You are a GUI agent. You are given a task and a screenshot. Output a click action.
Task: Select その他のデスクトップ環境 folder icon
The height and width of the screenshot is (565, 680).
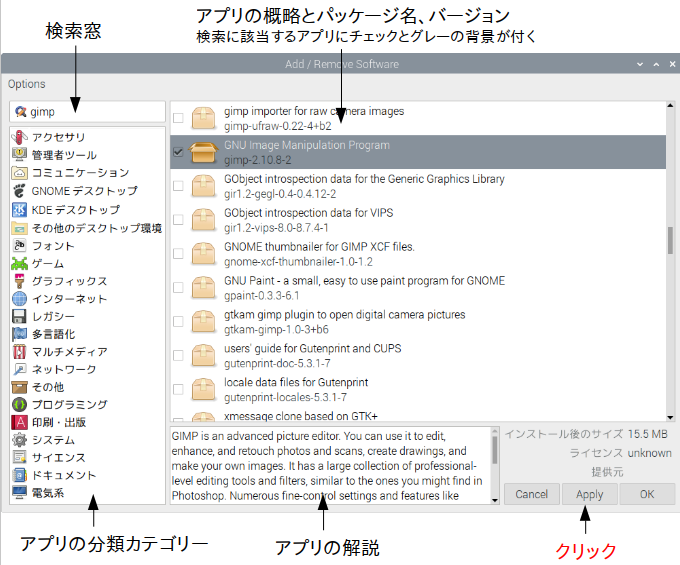tap(20, 228)
